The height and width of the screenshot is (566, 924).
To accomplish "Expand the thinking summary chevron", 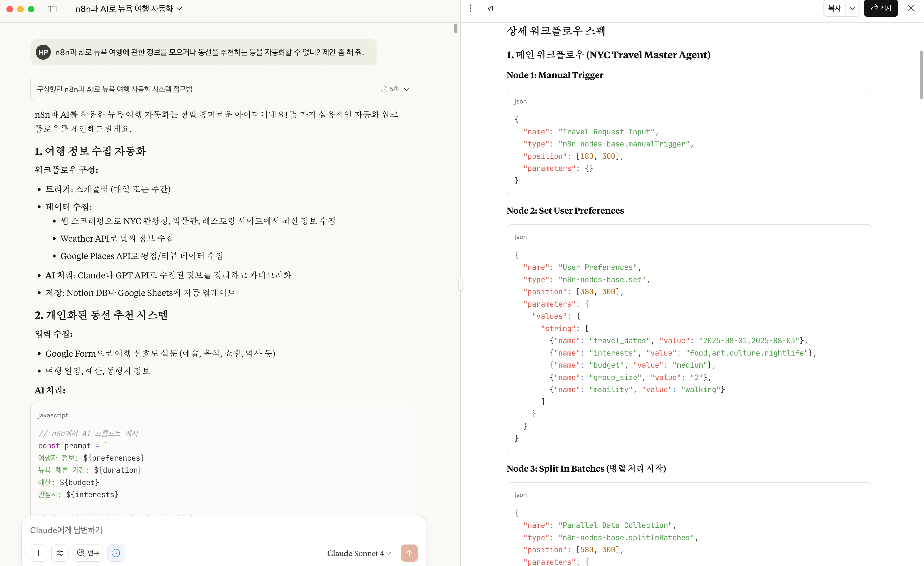I will [406, 89].
